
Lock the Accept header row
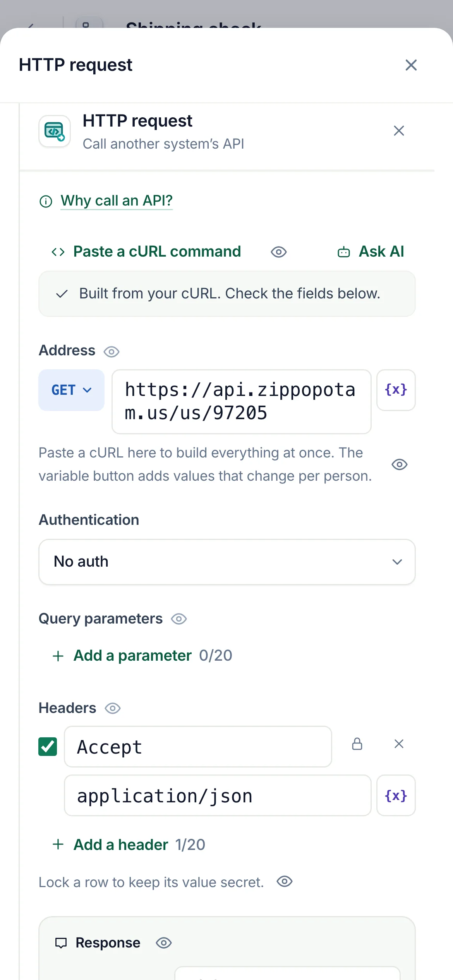(x=357, y=744)
